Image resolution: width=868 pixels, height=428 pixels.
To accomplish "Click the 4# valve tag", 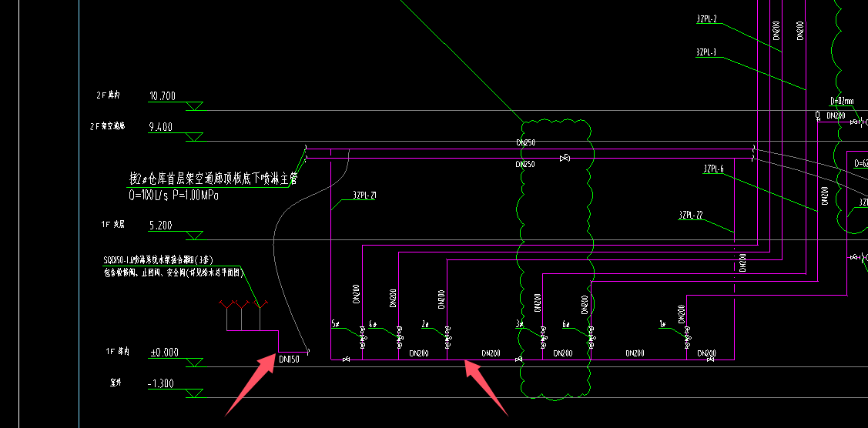I will point(373,324).
